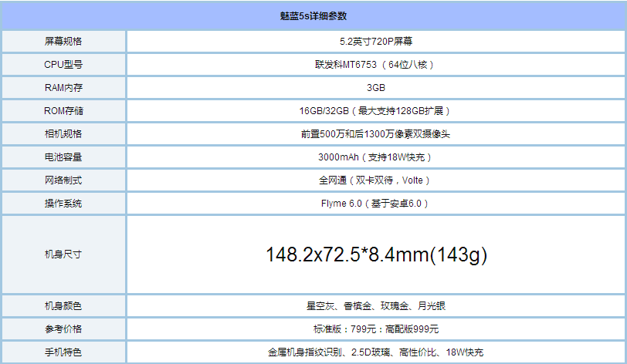Select the 相机规格 label cell
The width and height of the screenshot is (627, 364).
point(63,134)
